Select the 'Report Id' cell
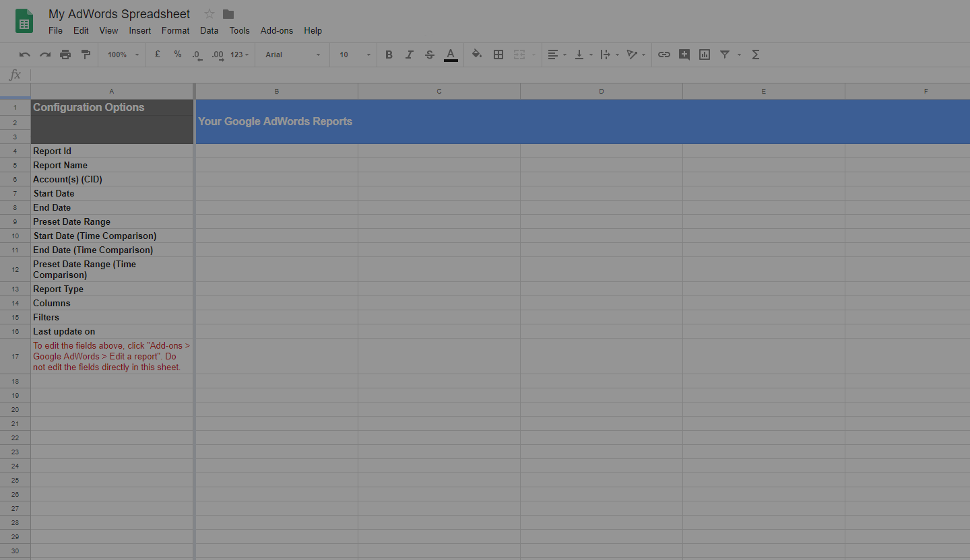Image resolution: width=970 pixels, height=560 pixels. (112, 151)
